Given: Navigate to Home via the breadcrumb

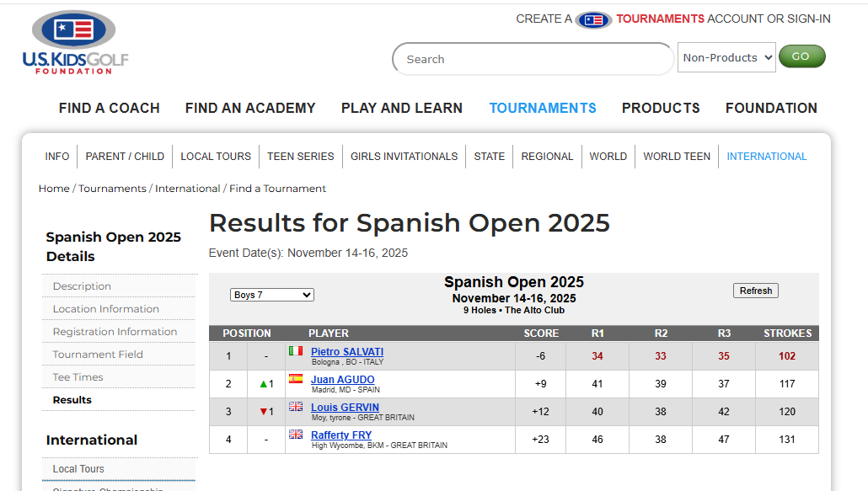Looking at the screenshot, I should point(53,188).
